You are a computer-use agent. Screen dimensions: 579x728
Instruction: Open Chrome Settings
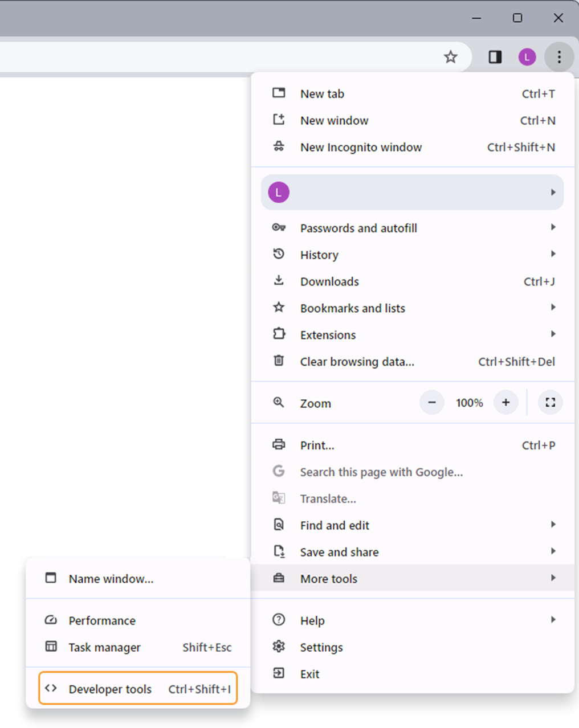(x=321, y=647)
